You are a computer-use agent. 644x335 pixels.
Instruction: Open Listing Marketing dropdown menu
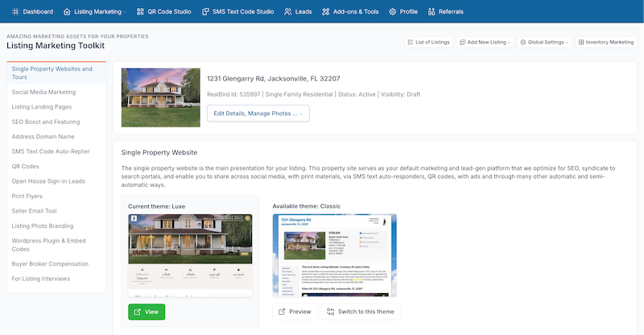tap(95, 11)
